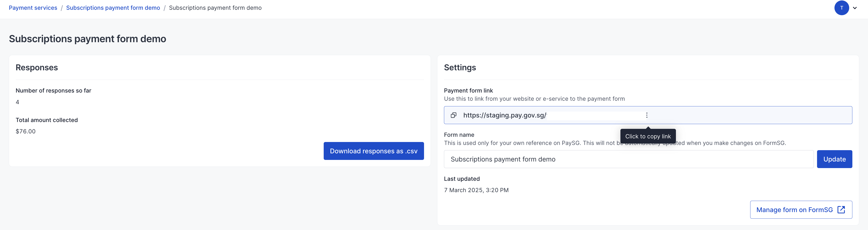Click the Settings panel heading
This screenshot has width=868, height=230.
pyautogui.click(x=460, y=67)
